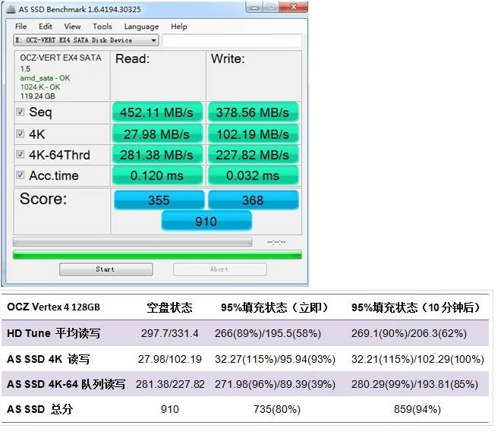This screenshot has width=504, height=444.
Task: Click the 95%填充状态（10 分钟后） column header
Action: pyautogui.click(x=415, y=307)
